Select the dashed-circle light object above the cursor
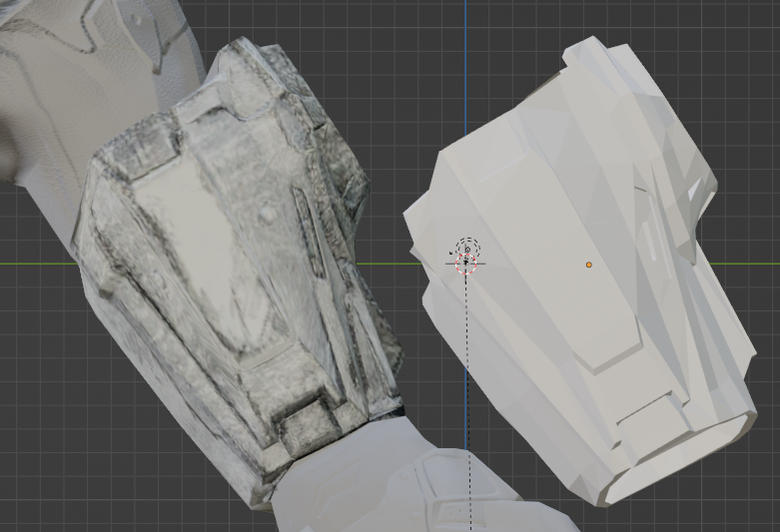Viewport: 780px width, 532px height. pyautogui.click(x=468, y=248)
